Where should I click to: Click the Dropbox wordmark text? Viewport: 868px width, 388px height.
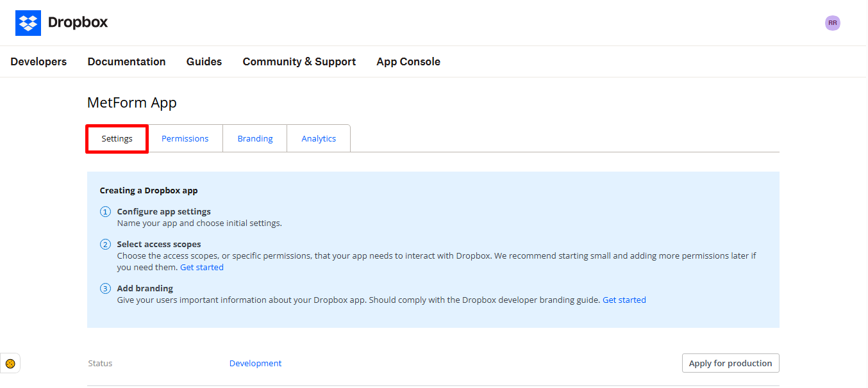tap(77, 22)
